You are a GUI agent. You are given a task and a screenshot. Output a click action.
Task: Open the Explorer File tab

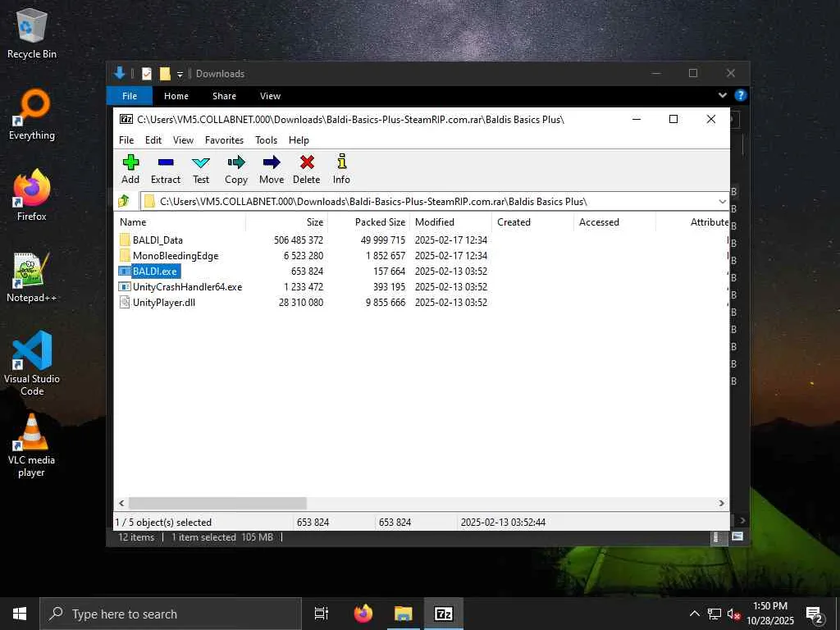pos(130,96)
